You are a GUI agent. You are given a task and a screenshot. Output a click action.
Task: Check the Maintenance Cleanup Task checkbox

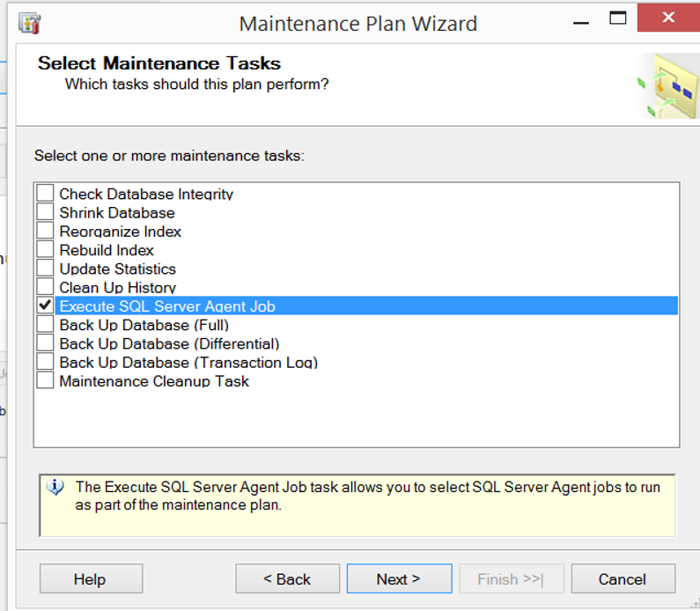click(45, 380)
